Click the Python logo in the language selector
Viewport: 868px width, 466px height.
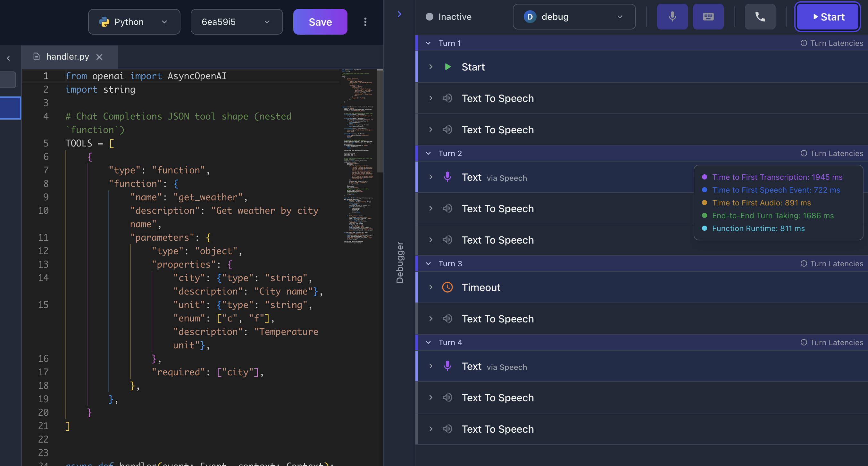point(105,21)
